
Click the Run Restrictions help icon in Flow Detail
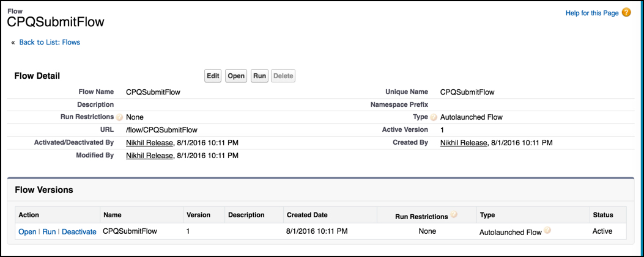tap(119, 117)
